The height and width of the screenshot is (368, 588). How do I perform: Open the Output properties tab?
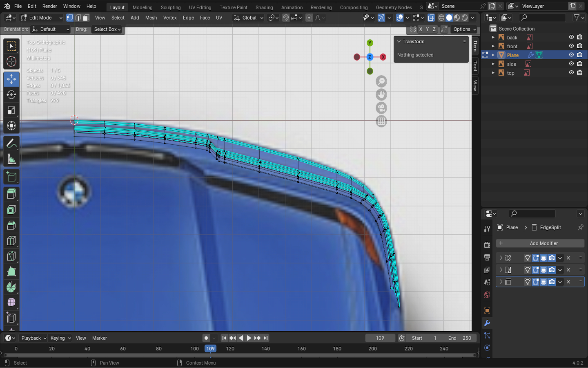[x=487, y=257]
